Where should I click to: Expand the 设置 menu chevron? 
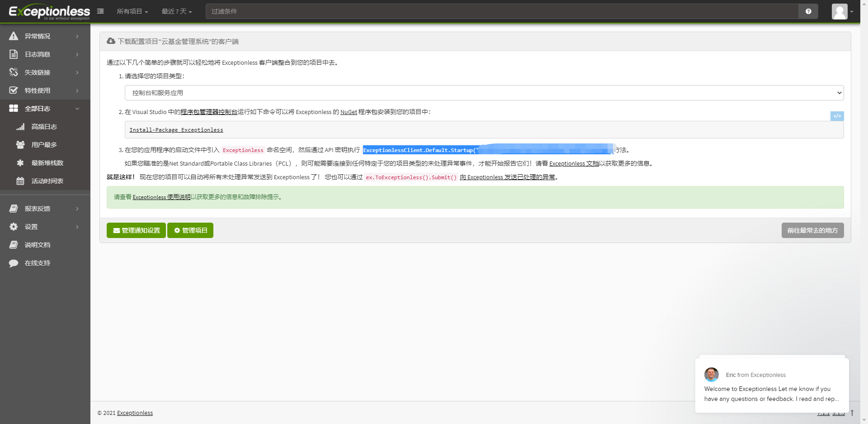pos(77,227)
